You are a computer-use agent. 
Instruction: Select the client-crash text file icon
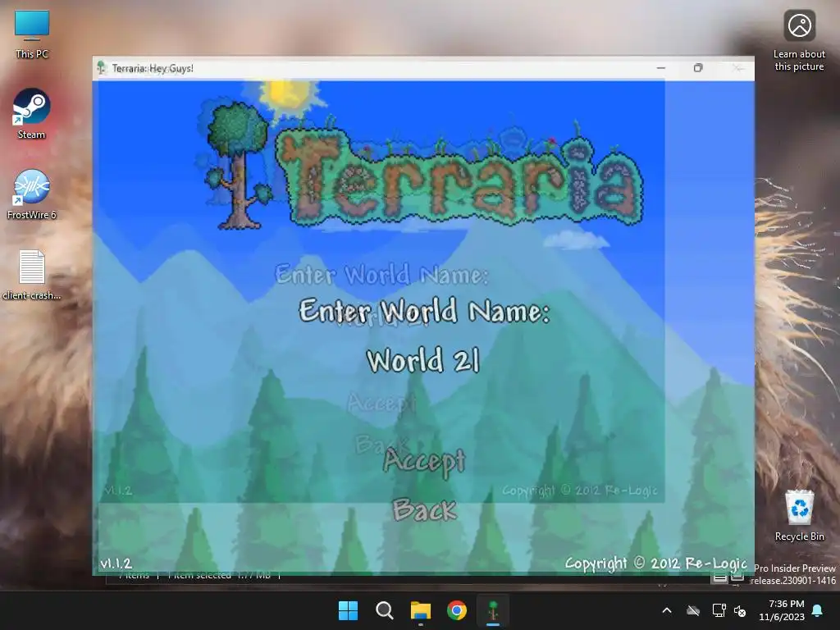click(32, 274)
